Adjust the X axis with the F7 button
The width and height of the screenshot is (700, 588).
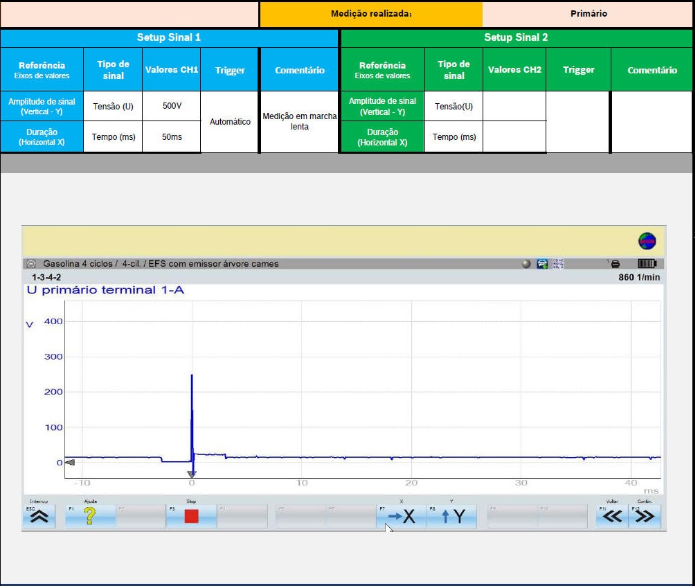pos(402,516)
